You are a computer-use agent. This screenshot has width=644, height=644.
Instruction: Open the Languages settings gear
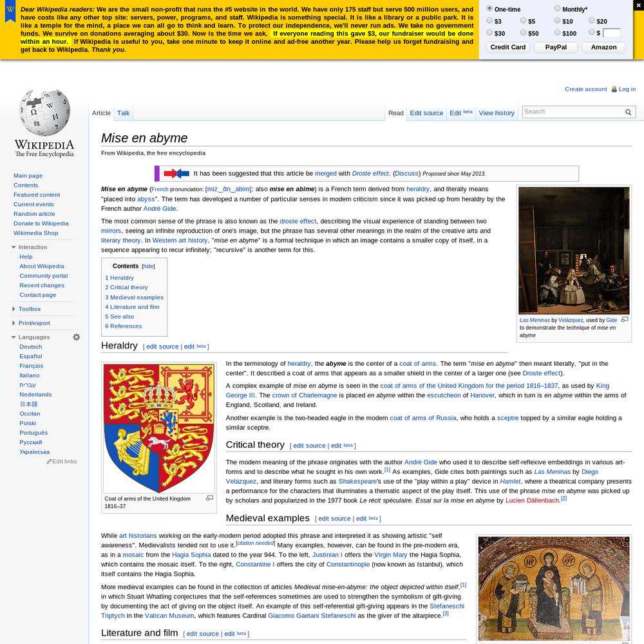pos(77,337)
